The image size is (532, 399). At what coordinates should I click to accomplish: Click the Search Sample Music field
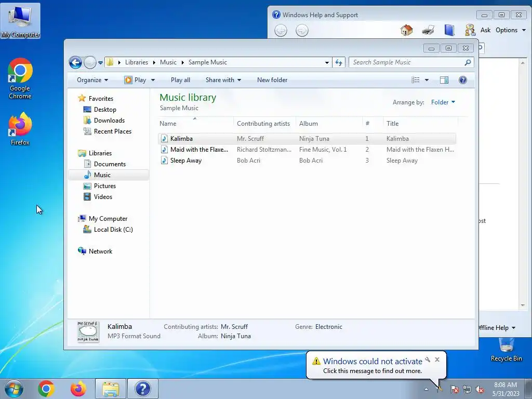pos(407,62)
